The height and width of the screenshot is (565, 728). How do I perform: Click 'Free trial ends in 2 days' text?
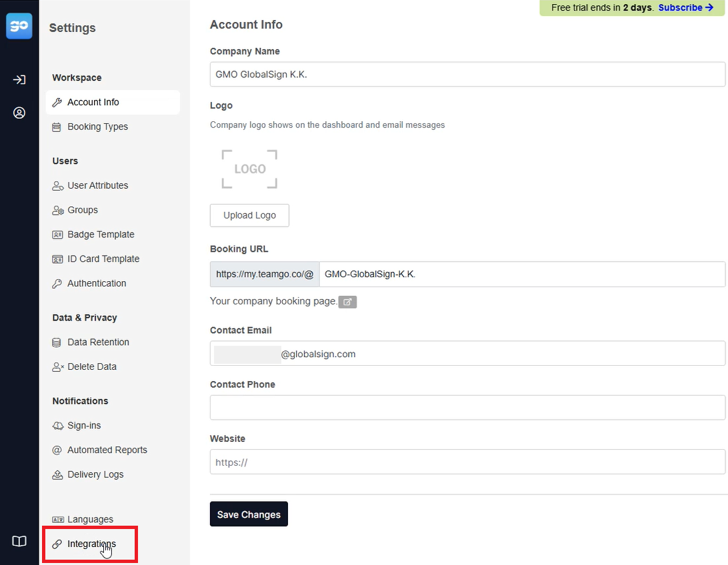point(602,7)
